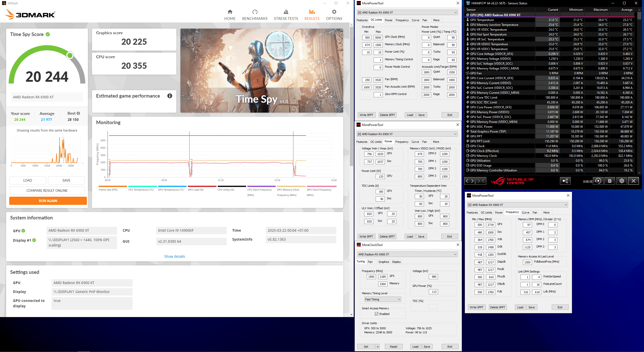The width and height of the screenshot is (644, 352).
Task: Open the 3DMark Home icon
Action: click(x=230, y=12)
